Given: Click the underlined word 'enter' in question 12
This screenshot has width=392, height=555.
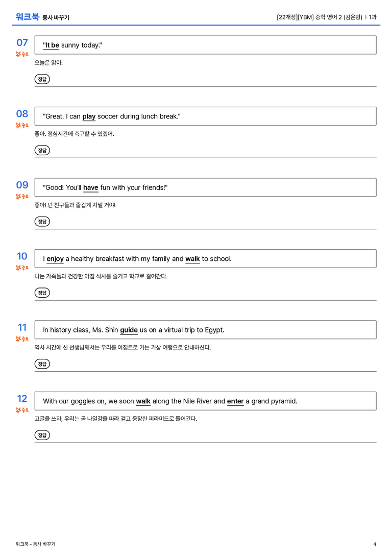Looking at the screenshot, I should coord(235,401).
